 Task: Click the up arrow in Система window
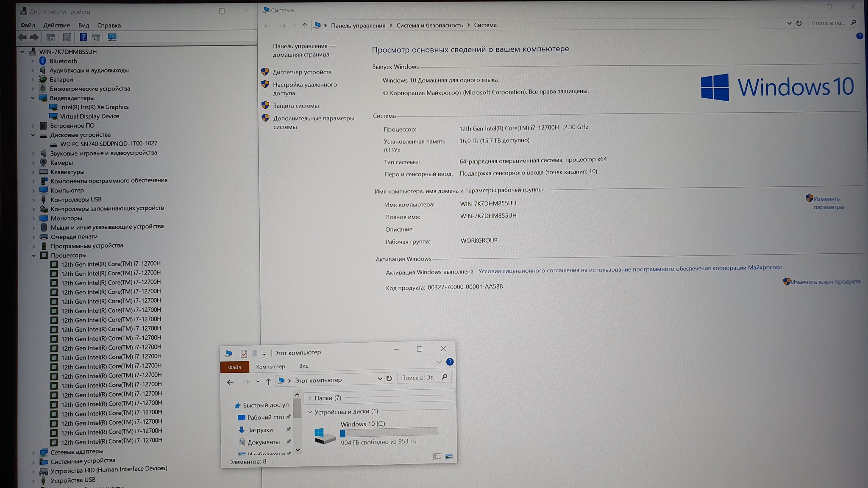(x=304, y=26)
